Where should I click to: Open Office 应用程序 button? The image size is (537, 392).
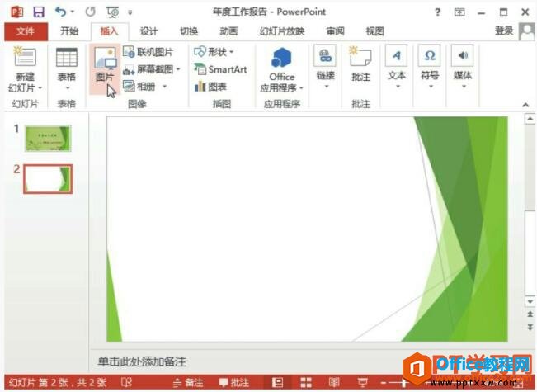(282, 69)
